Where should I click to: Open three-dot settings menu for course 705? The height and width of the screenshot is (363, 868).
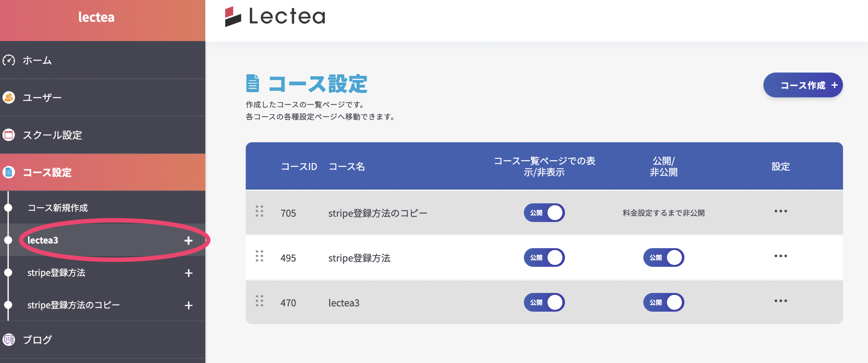coord(780,212)
